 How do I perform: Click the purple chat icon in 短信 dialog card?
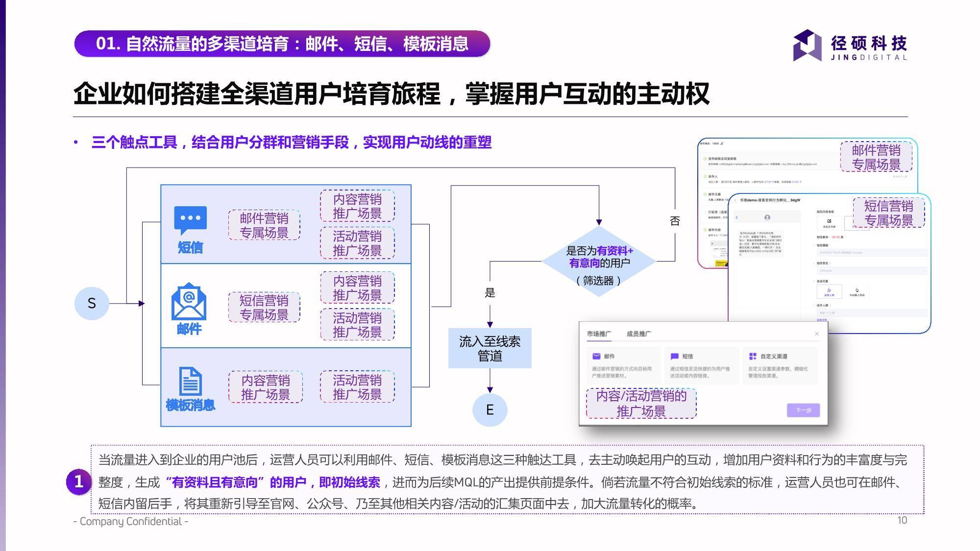click(x=675, y=356)
